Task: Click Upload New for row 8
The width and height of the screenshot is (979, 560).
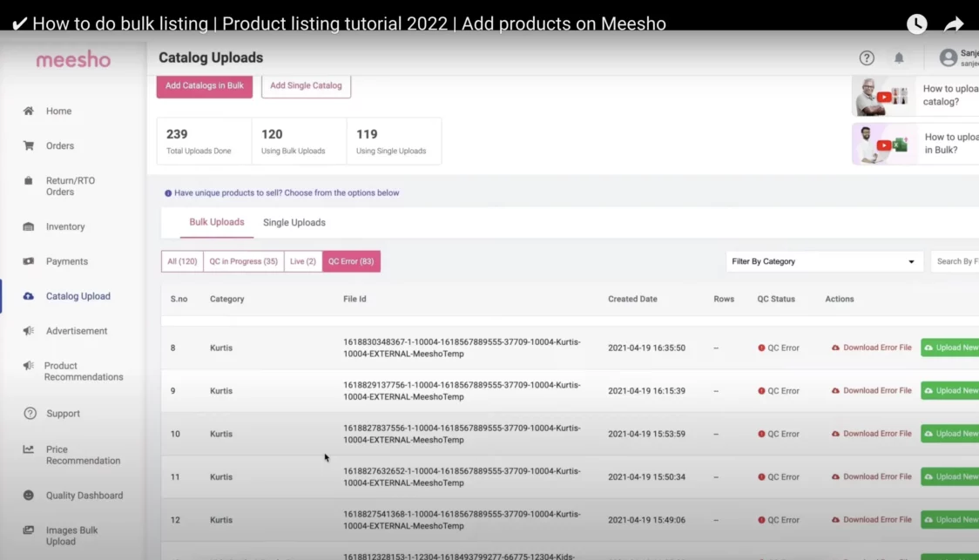Action: click(x=949, y=347)
